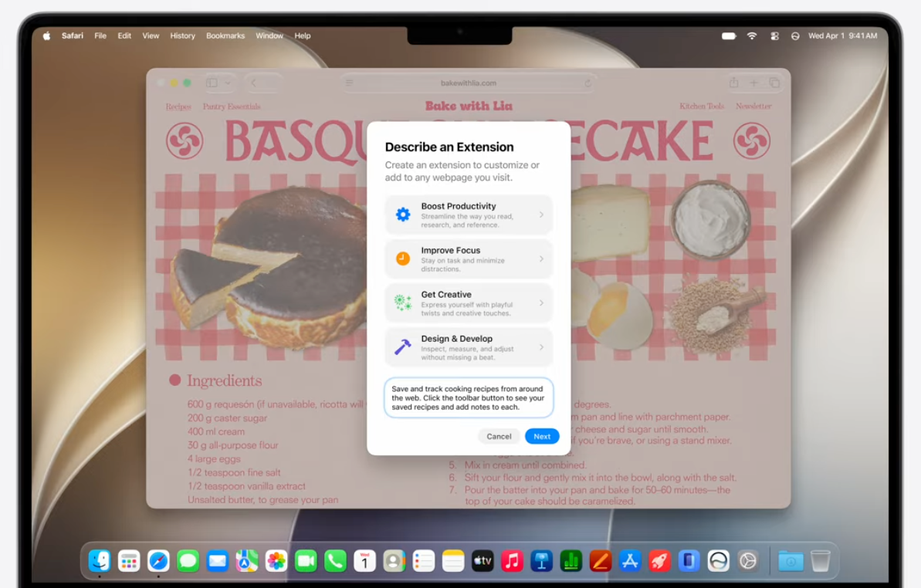The width and height of the screenshot is (921, 588).
Task: Open Control Center from menu bar
Action: [775, 35]
